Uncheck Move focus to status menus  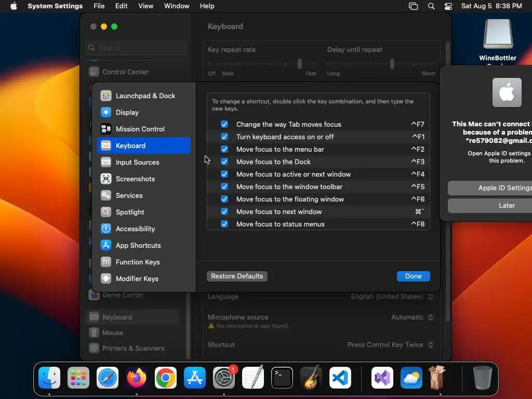click(224, 224)
